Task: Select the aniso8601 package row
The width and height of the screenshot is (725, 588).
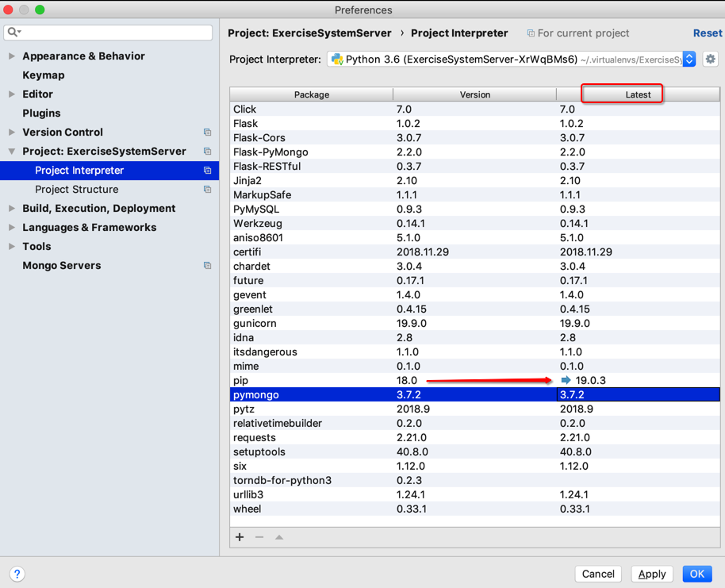Action: (475, 238)
